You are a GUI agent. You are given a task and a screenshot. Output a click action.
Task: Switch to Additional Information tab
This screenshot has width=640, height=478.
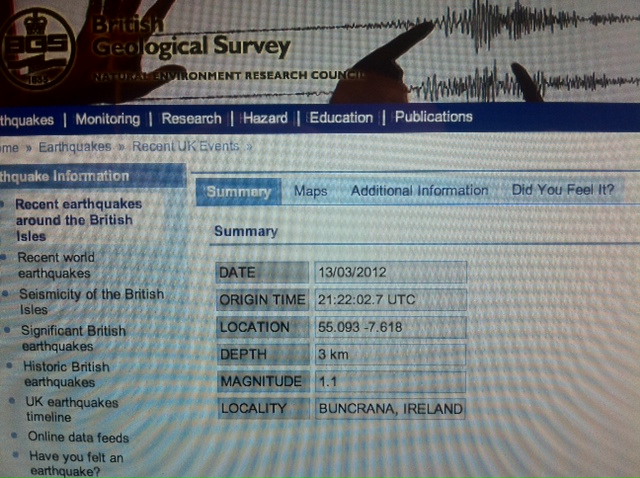(x=420, y=190)
